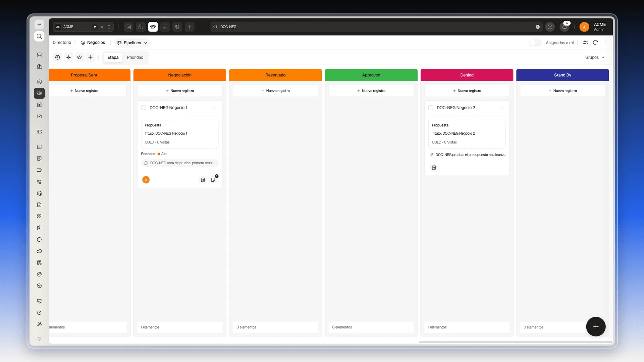Image resolution: width=644 pixels, height=362 pixels.
Task: Open the clipboard icon in sidebar
Action: point(39,228)
